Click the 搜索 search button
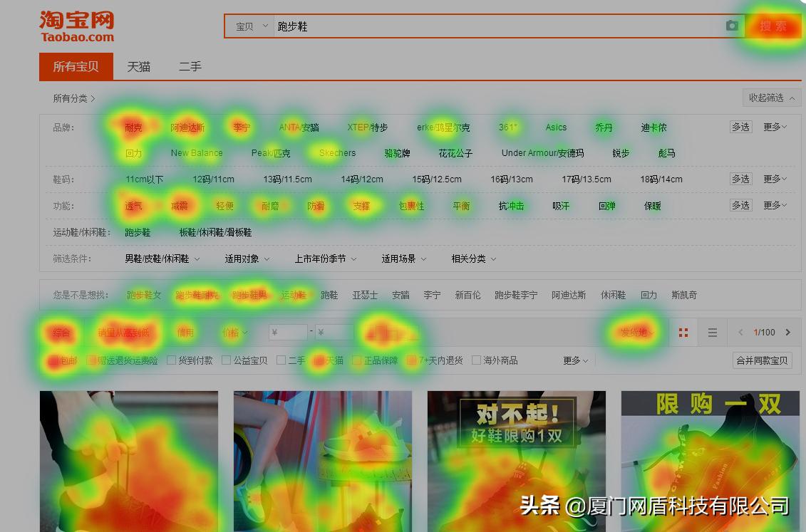The width and height of the screenshot is (806, 532). 774,26
